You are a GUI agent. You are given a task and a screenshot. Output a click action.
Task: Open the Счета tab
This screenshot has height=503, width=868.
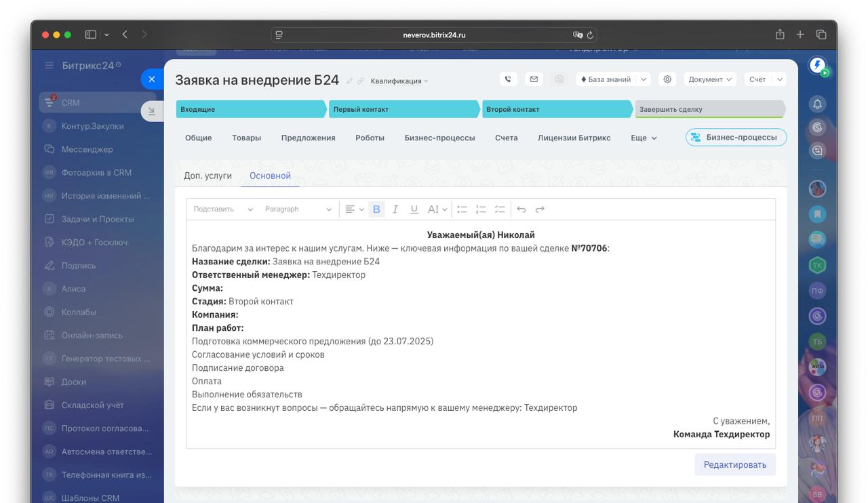[x=507, y=138]
